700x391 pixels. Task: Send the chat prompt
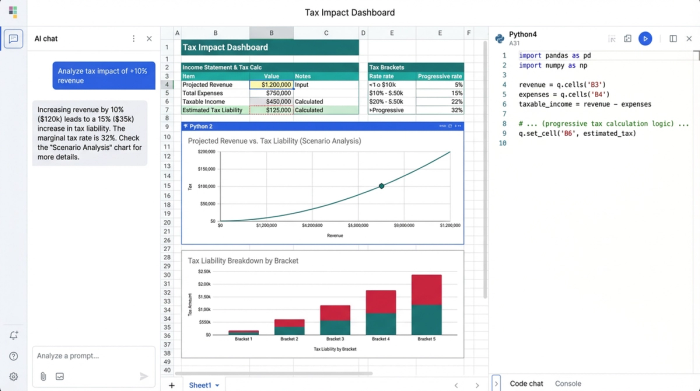[144, 377]
